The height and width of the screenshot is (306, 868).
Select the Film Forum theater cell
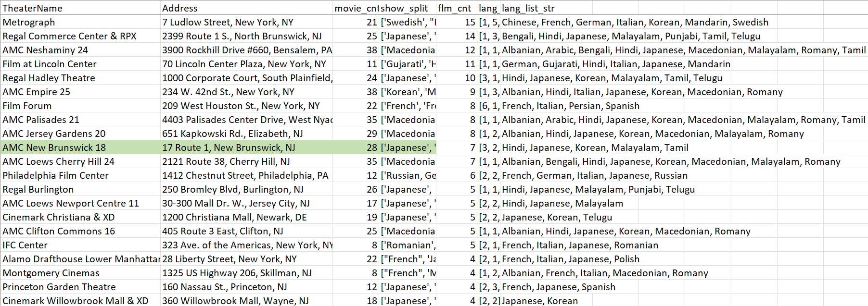[27, 106]
